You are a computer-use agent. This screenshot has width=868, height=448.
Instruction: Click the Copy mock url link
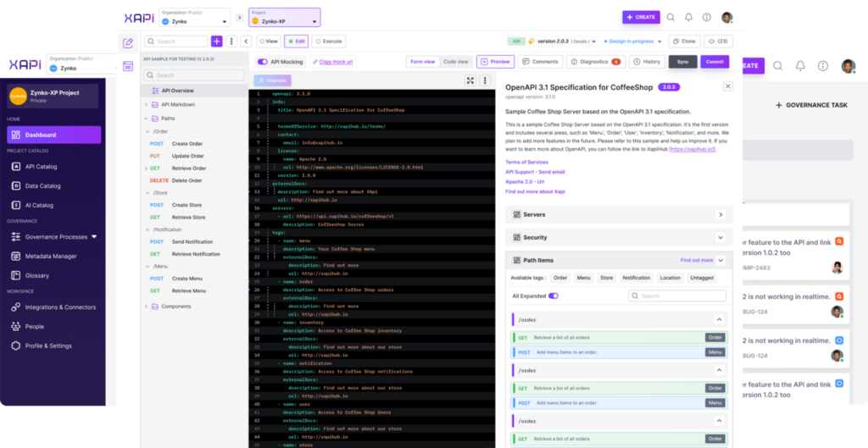pyautogui.click(x=336, y=62)
